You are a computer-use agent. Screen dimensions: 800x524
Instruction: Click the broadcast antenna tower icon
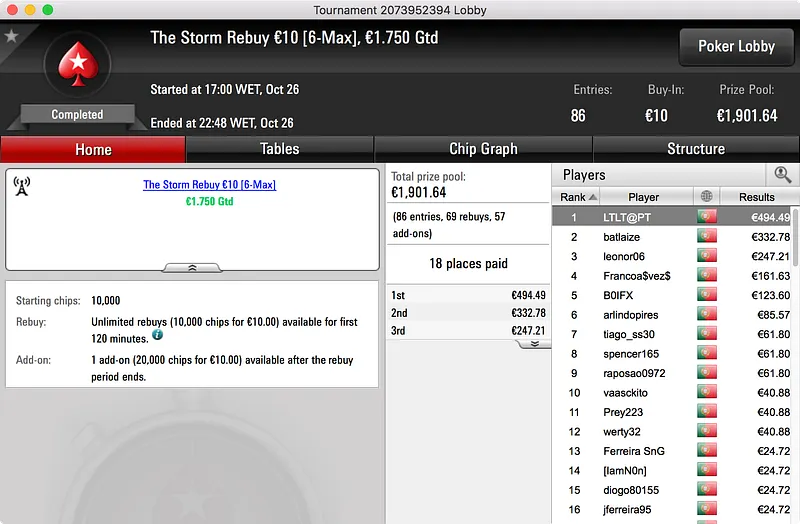tap(21, 186)
